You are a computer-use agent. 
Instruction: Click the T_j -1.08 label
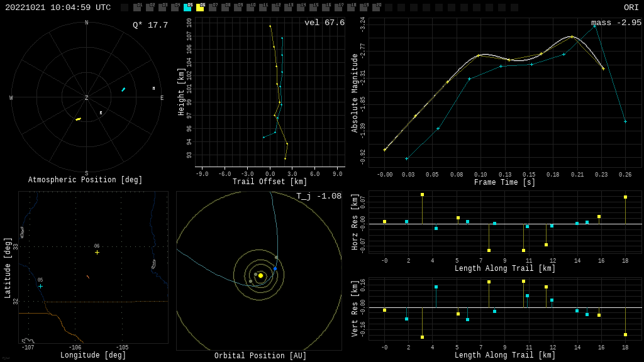(x=318, y=196)
